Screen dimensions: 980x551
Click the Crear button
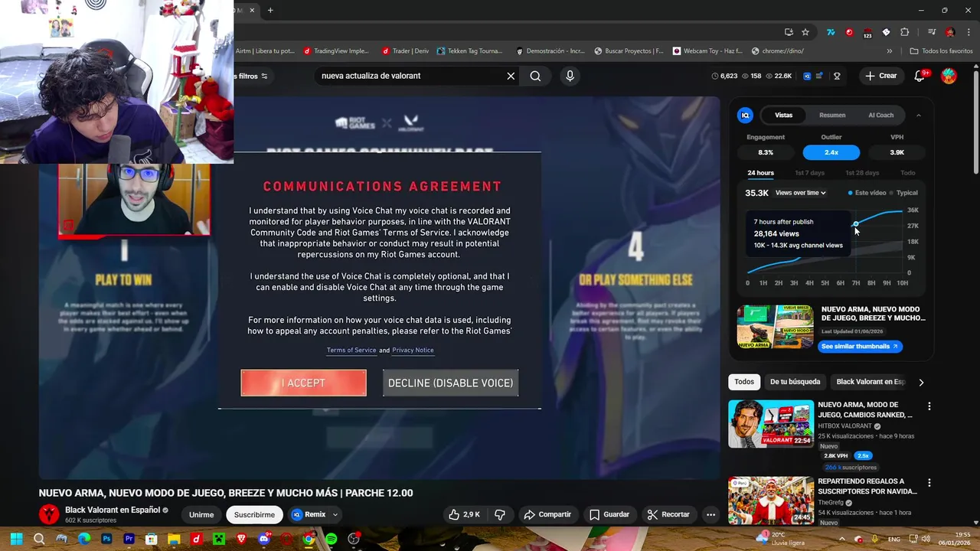click(880, 76)
